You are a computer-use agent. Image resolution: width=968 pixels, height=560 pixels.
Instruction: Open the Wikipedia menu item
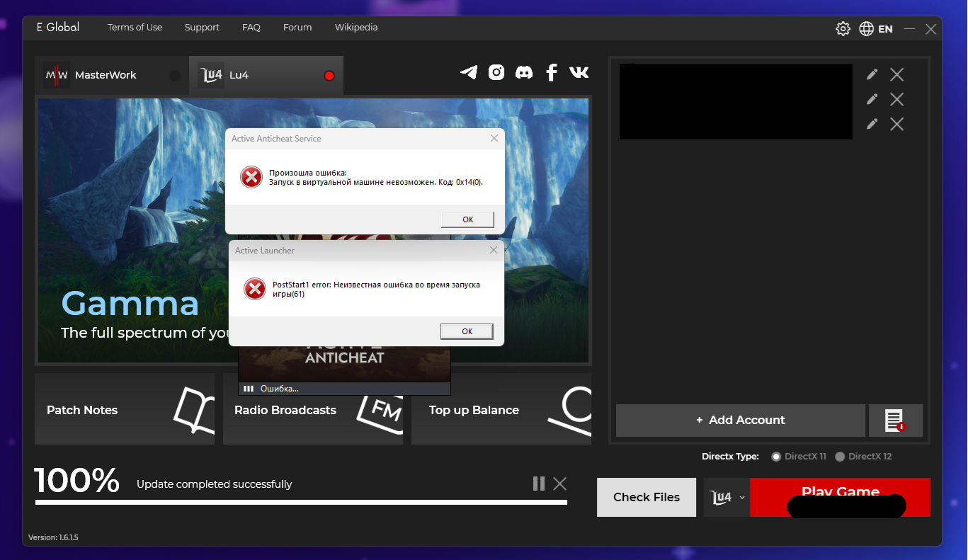pyautogui.click(x=356, y=28)
